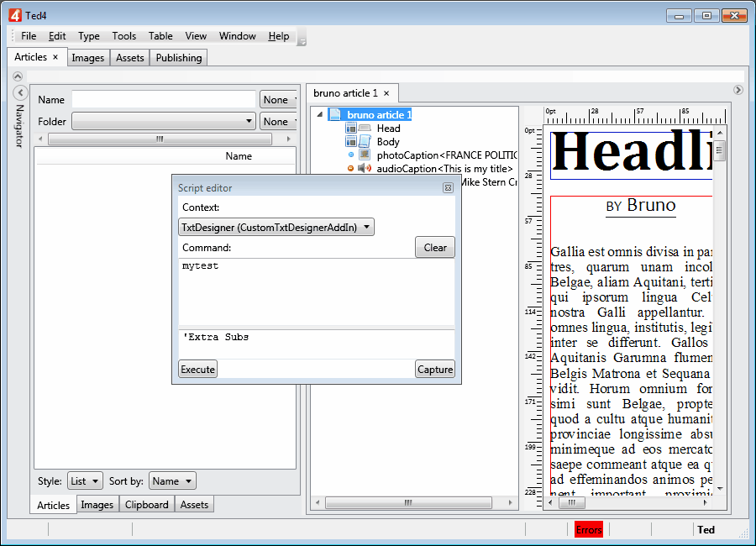Open the Style List dropdown
This screenshot has width=756, height=546.
pos(85,481)
